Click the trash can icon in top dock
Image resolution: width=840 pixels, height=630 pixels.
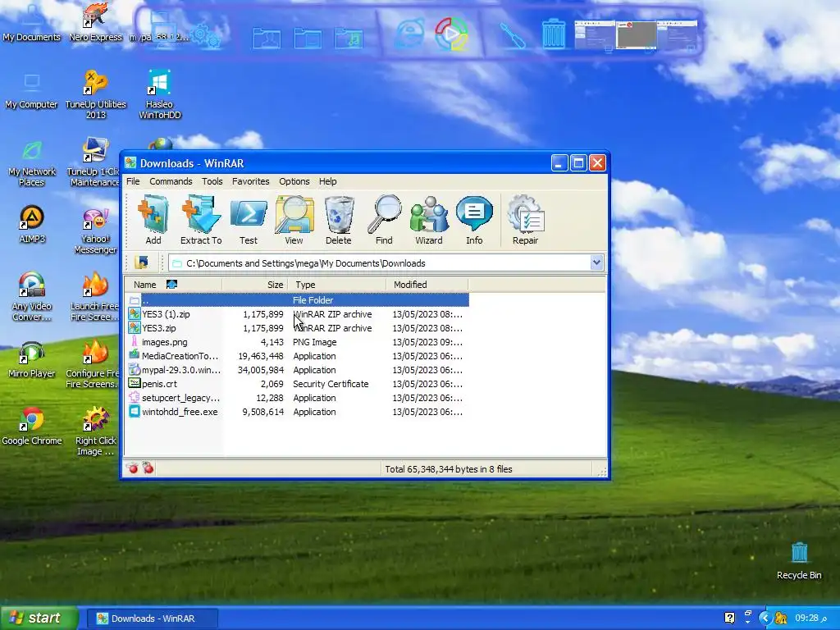pos(554,34)
